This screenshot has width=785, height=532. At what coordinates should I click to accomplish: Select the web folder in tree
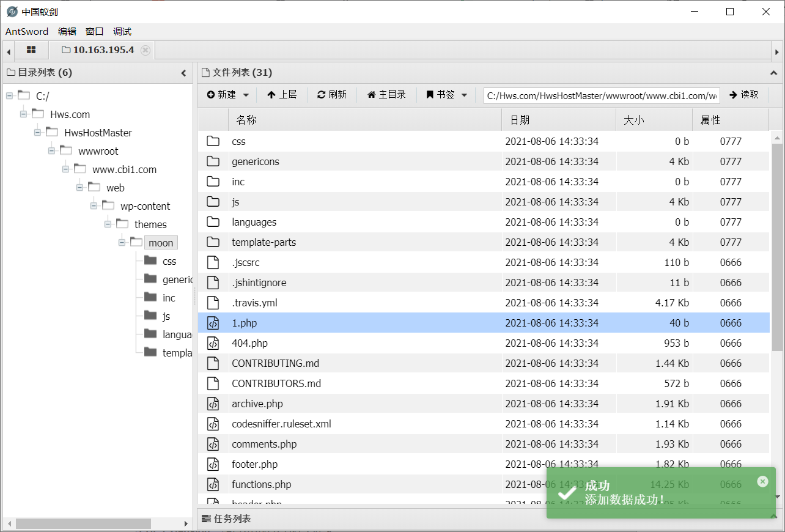(x=115, y=188)
